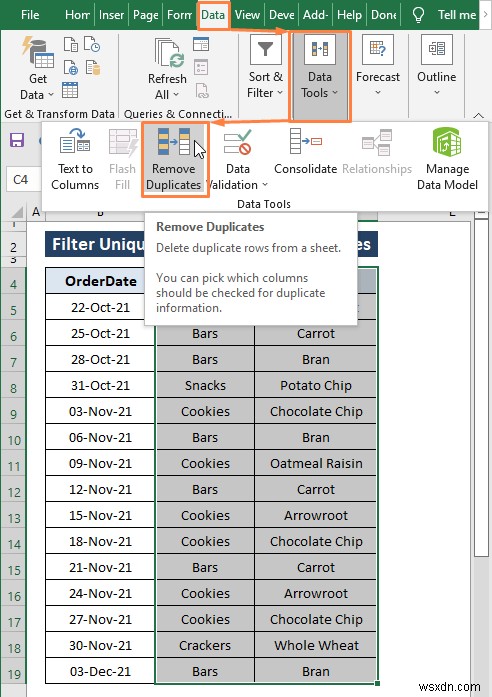The width and height of the screenshot is (492, 697).
Task: Click the Recent Sources icon
Action: point(92,45)
